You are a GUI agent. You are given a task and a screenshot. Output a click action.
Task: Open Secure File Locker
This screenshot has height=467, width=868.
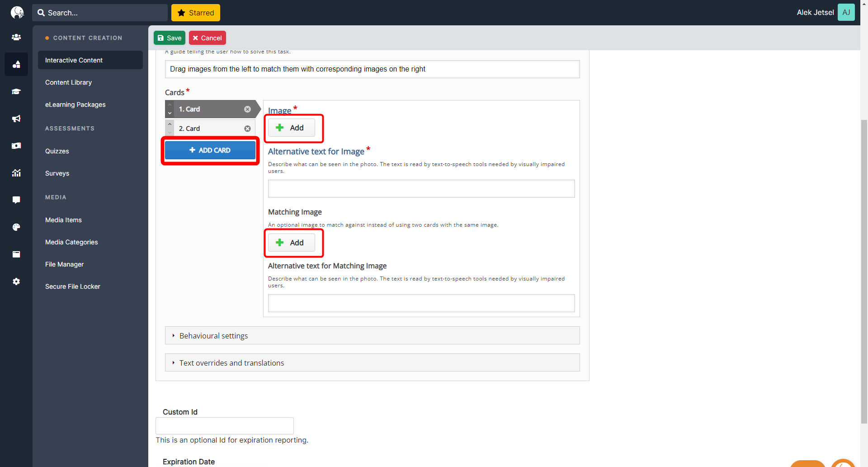pos(73,286)
